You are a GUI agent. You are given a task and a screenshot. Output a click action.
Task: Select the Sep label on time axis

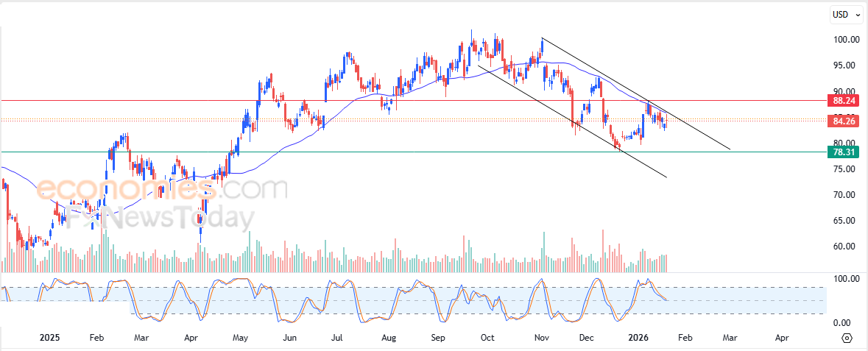[438, 338]
